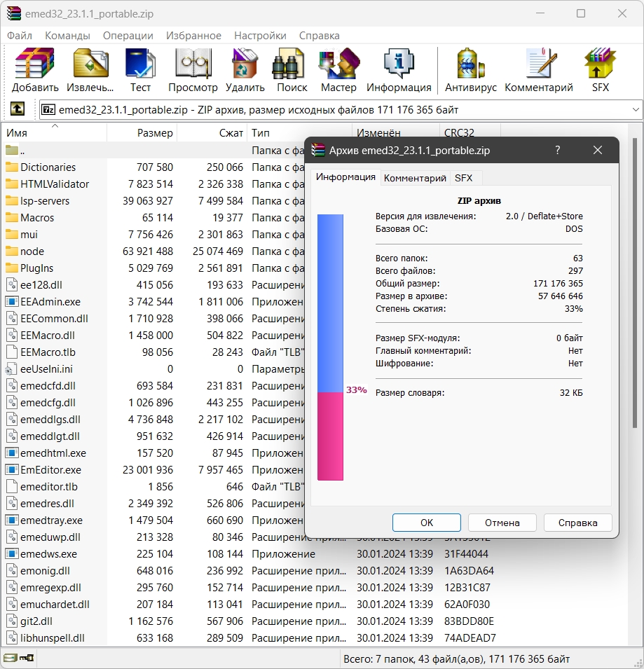The width and height of the screenshot is (644, 669).
Task: Click the emedtray.exe application icon
Action: 12,520
